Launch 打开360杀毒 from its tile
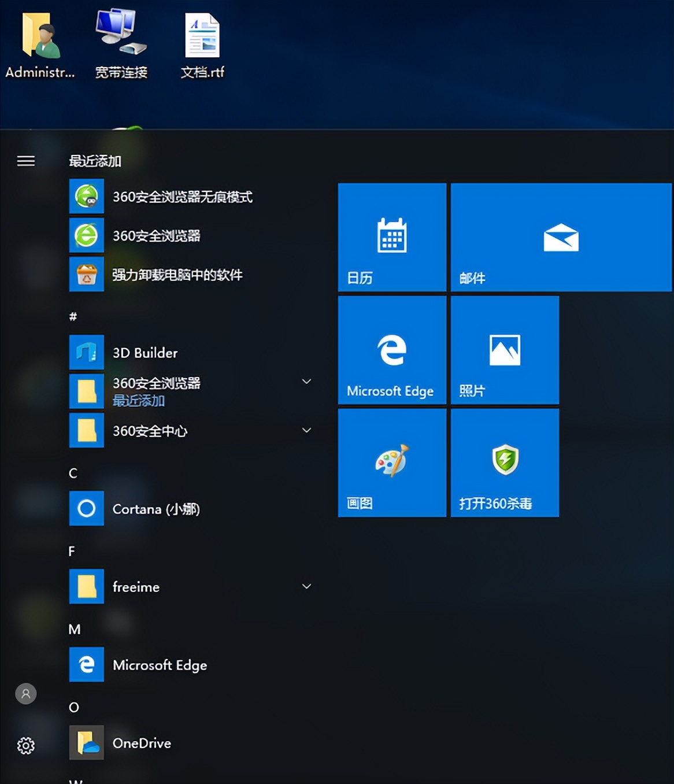Screen dimensions: 674x784 [504, 462]
